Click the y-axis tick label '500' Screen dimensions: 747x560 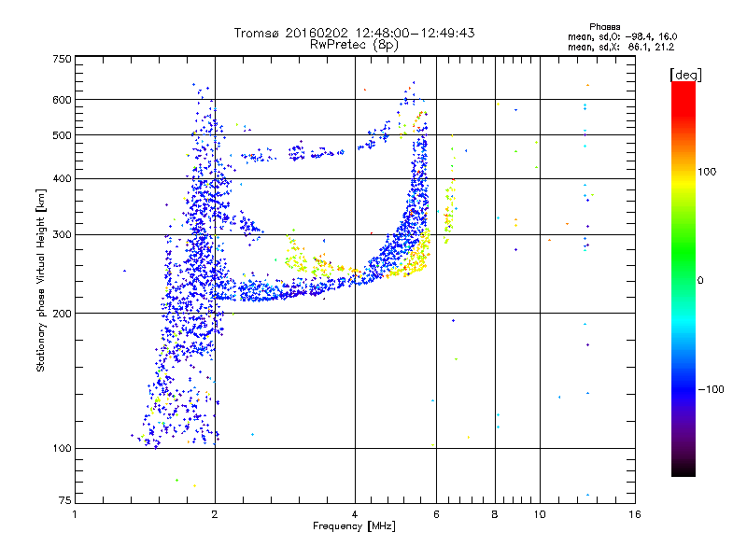[x=62, y=135]
